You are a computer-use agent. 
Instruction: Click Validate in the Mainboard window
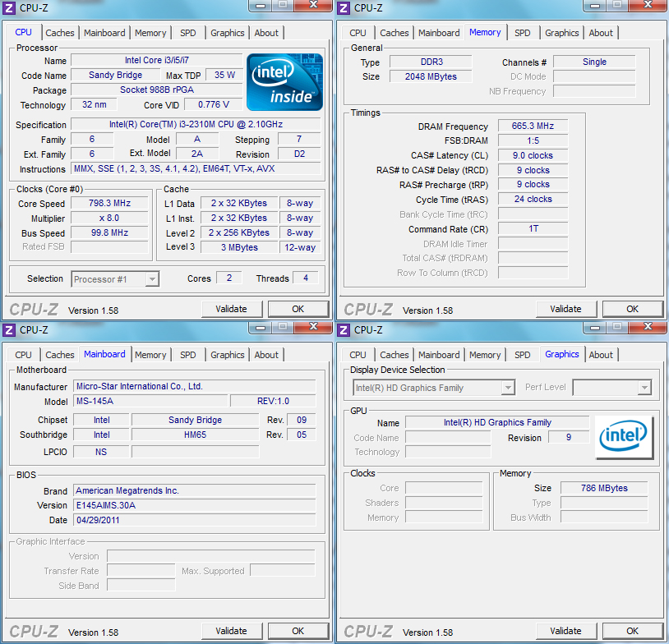[231, 631]
